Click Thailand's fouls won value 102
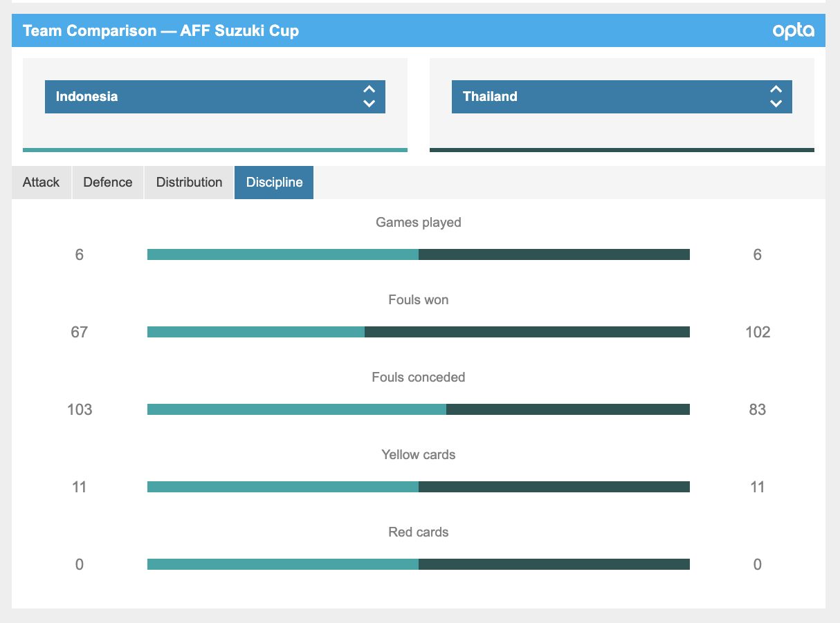This screenshot has height=623, width=840. point(758,332)
